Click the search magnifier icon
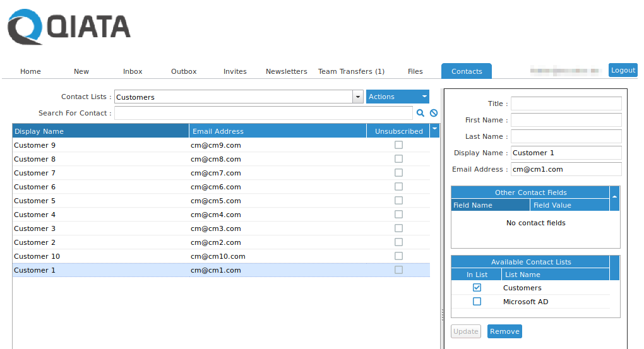Screen dimensions: 644x349 (x=420, y=113)
